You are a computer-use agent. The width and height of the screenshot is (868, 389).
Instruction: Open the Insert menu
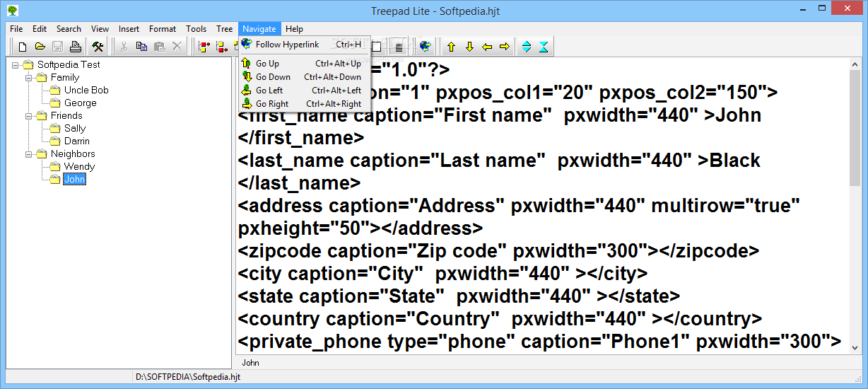click(129, 29)
